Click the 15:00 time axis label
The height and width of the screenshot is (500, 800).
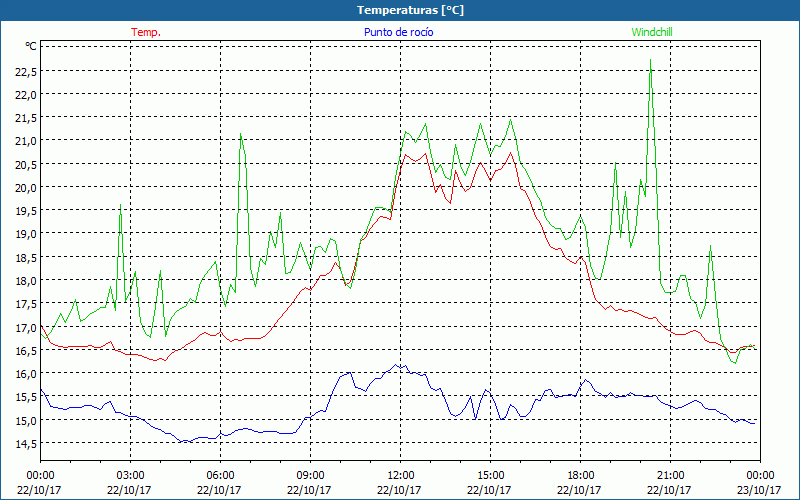490,476
